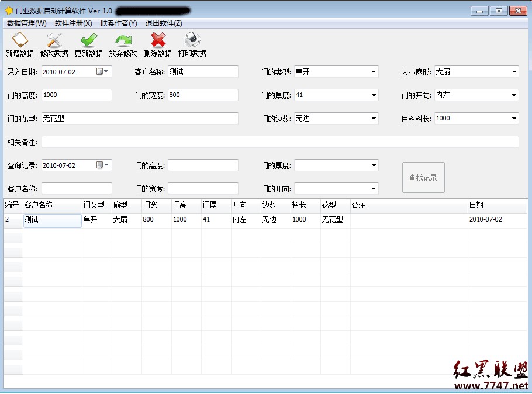Image resolution: width=532 pixels, height=394 pixels.
Task: Click the 无花型 cell in the record row
Action: click(x=336, y=220)
